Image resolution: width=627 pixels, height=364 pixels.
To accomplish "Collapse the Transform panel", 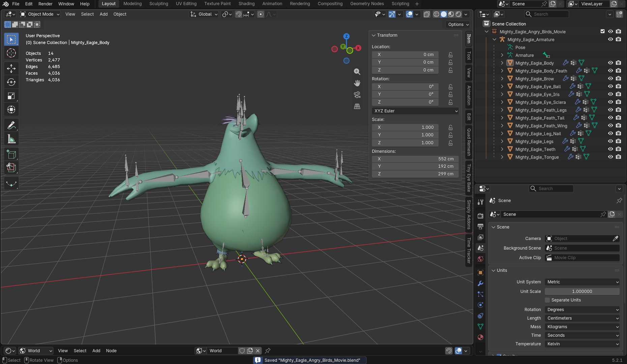I will (374, 35).
